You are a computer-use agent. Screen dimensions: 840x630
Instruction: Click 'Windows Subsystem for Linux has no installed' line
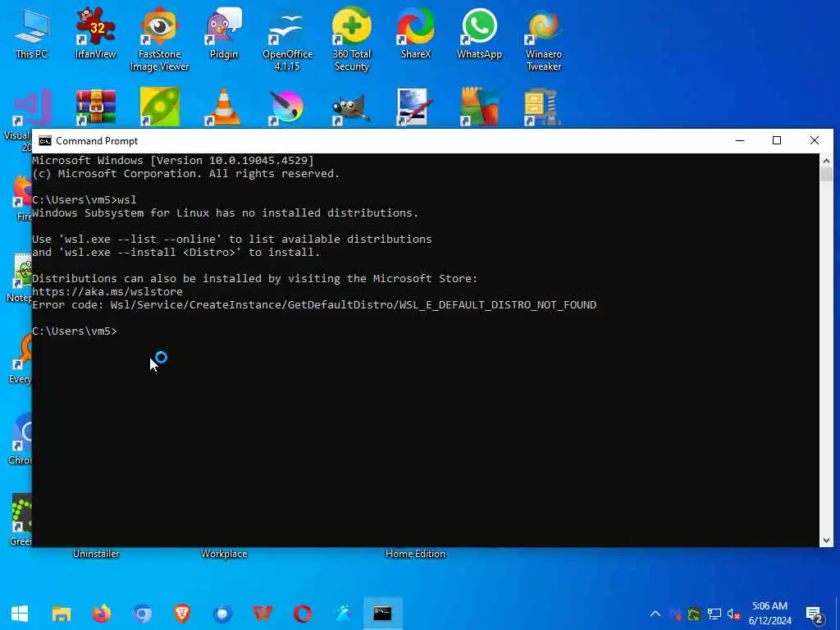point(225,213)
